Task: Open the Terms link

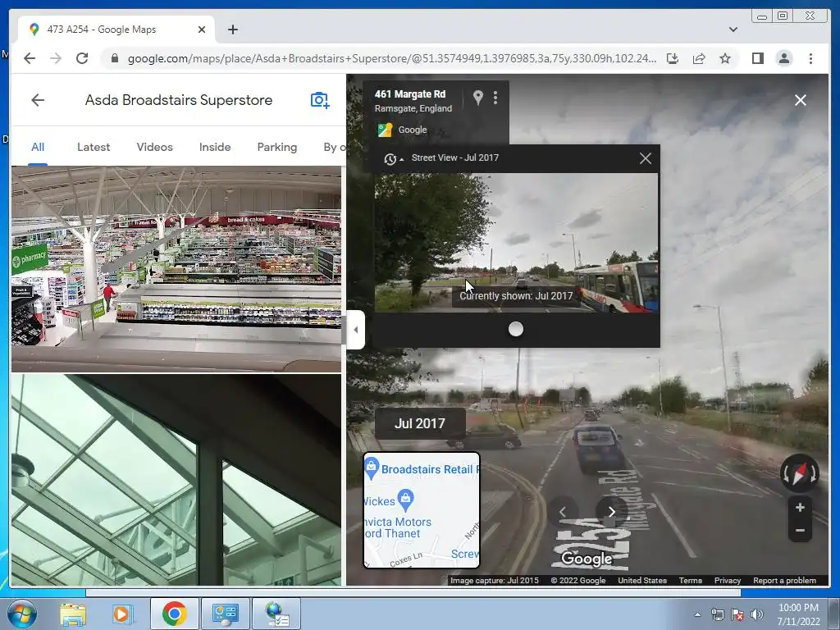Action: [690, 580]
